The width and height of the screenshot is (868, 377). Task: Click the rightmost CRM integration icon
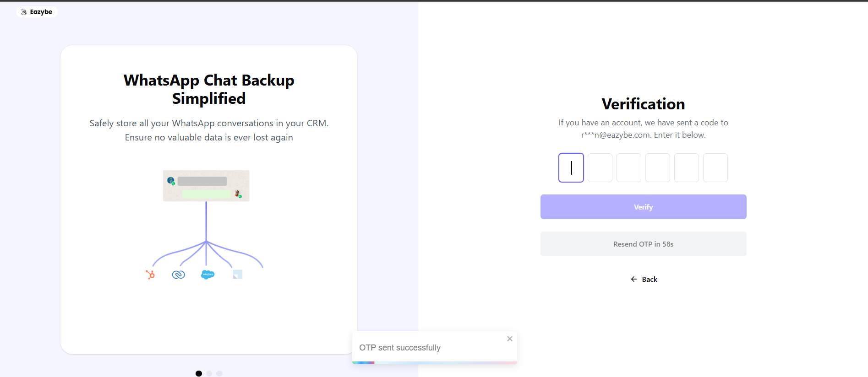point(237,274)
